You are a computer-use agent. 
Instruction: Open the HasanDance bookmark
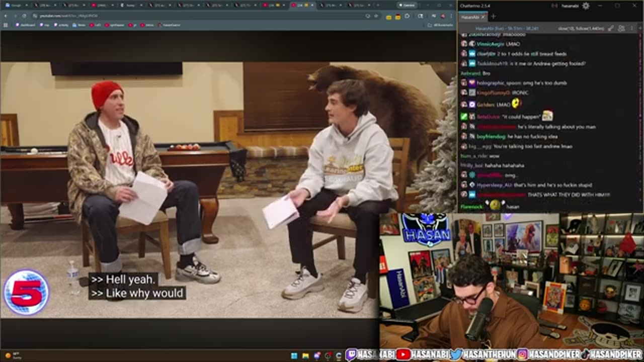click(x=169, y=25)
